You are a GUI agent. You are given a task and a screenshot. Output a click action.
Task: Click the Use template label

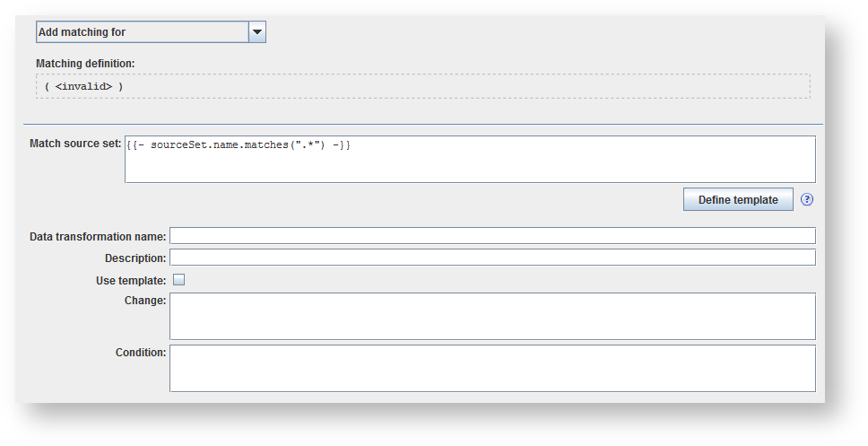coord(131,280)
